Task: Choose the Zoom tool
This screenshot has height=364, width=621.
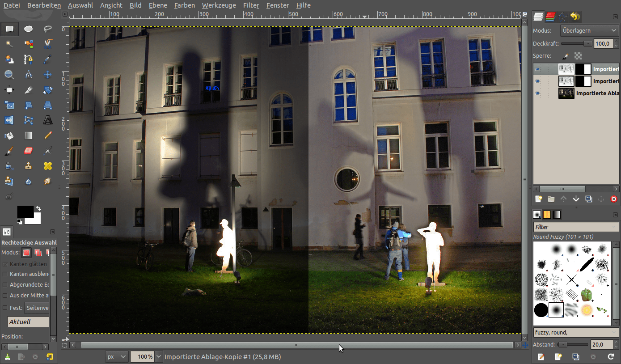Action: click(x=9, y=75)
